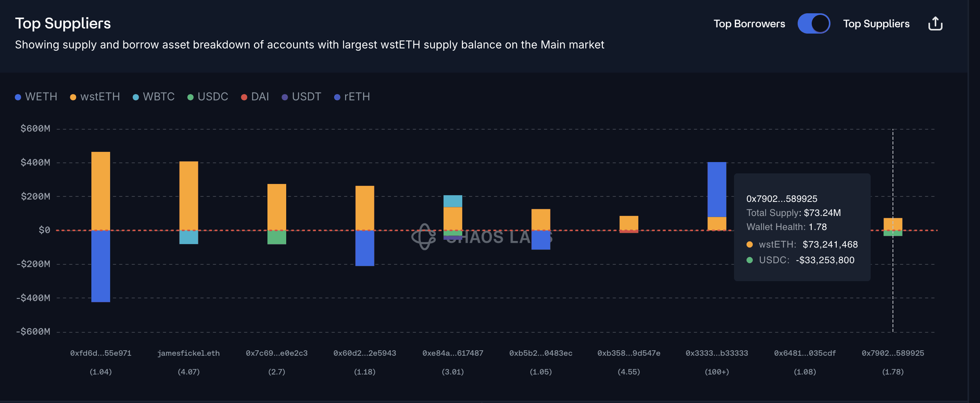Click the 0xb358...9d547e address label
This screenshot has height=403, width=980.
tap(629, 353)
